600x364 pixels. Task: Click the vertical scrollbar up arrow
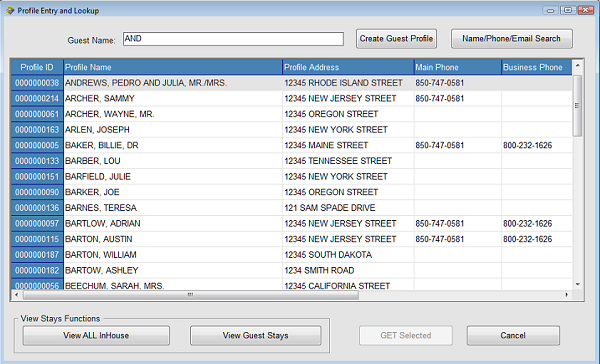point(577,65)
